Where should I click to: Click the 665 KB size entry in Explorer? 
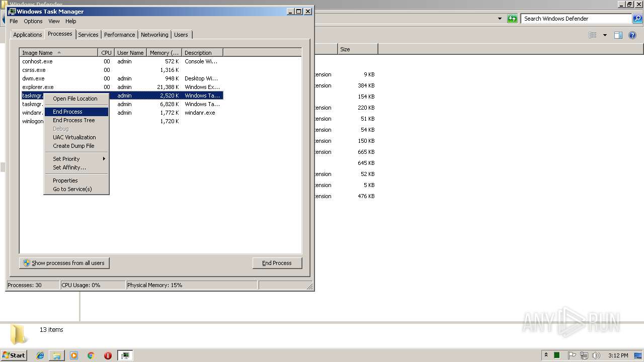coord(366,152)
